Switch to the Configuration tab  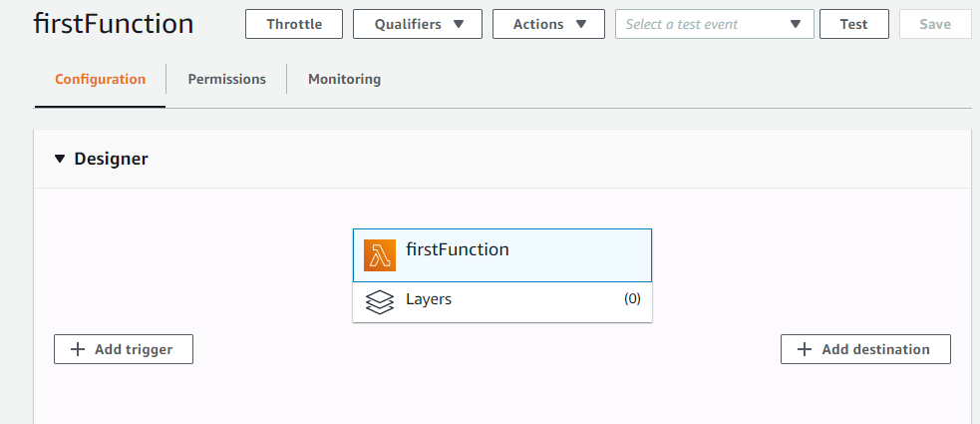pos(100,79)
